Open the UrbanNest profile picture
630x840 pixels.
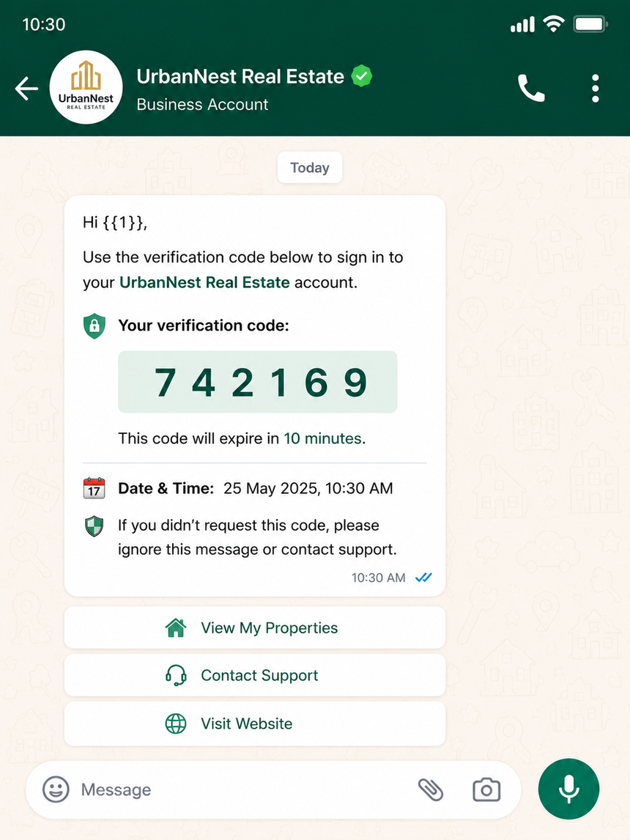click(86, 87)
